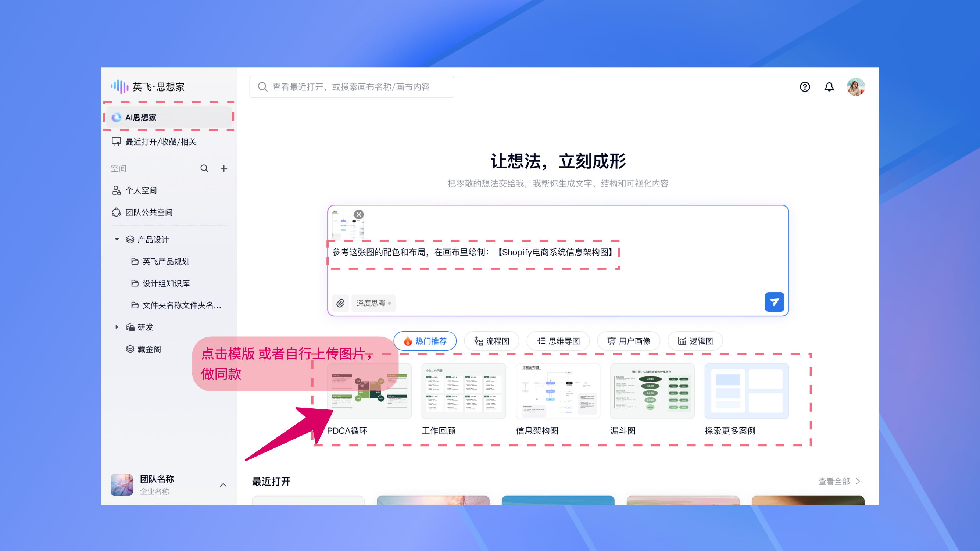Image resolution: width=980 pixels, height=551 pixels.
Task: Open the user profile avatar
Action: point(856,87)
